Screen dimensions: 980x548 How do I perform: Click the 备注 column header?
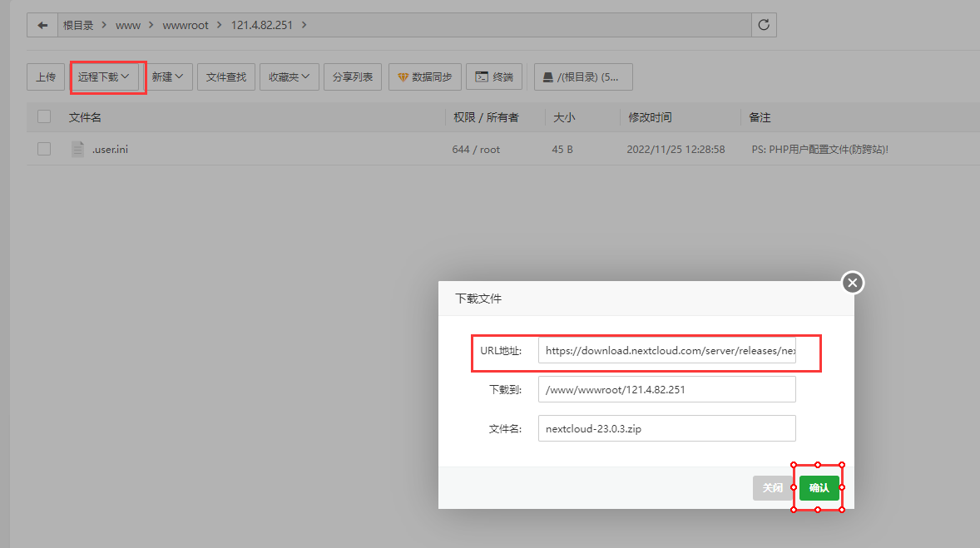[760, 117]
